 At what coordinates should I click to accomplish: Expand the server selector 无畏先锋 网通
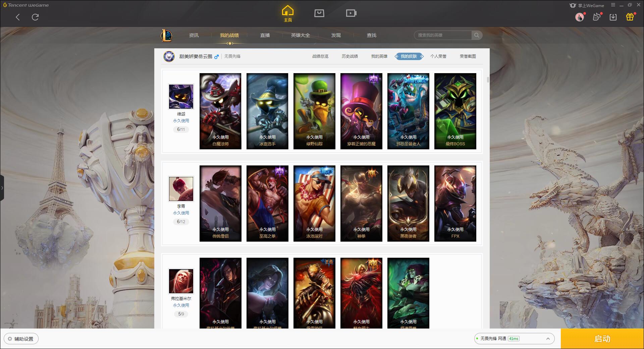pyautogui.click(x=514, y=339)
